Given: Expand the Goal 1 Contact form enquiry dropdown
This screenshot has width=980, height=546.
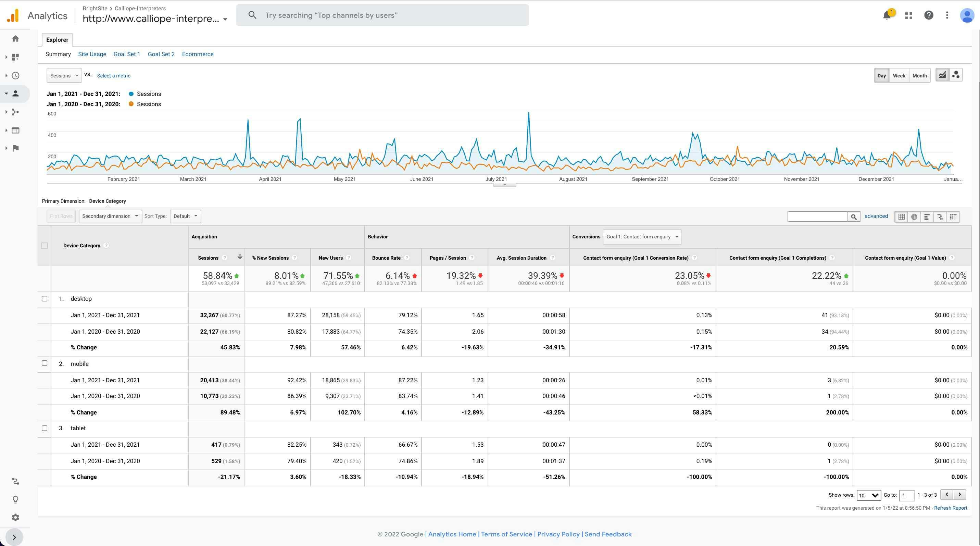Looking at the screenshot, I should click(x=642, y=237).
